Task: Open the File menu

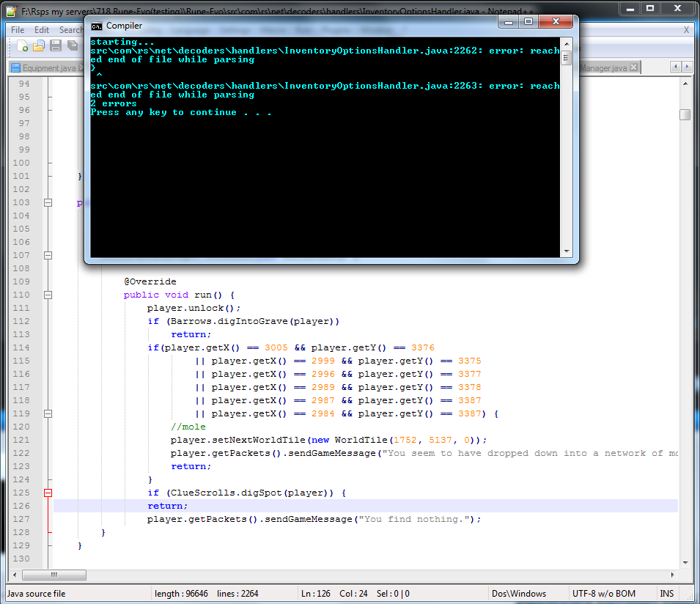Action: click(x=18, y=30)
